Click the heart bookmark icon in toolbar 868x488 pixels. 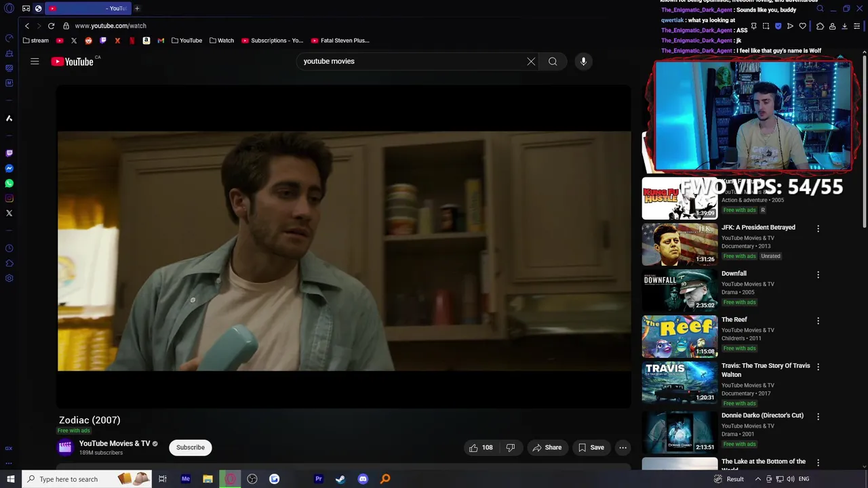point(803,26)
